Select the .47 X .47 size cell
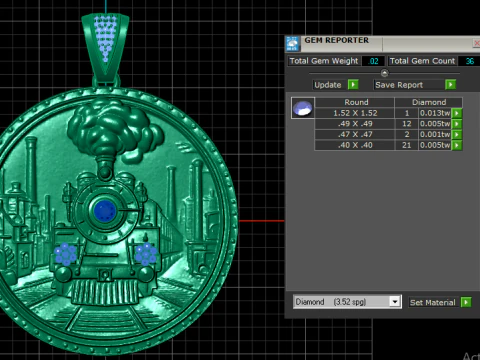 click(x=355, y=134)
